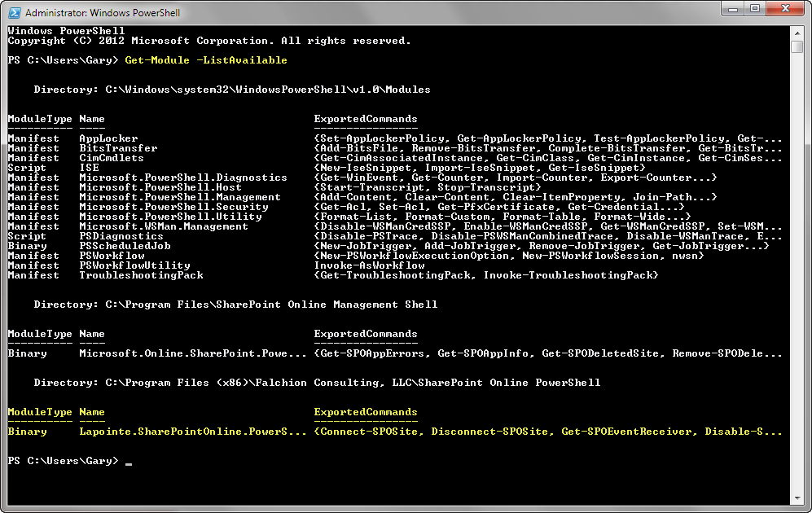Click the Binary module type in the Lapointe row
The image size is (812, 513).
(27, 432)
